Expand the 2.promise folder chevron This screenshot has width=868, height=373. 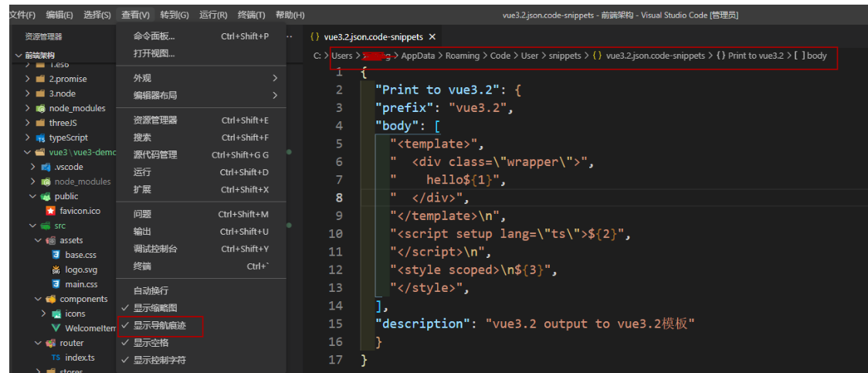tap(27, 79)
